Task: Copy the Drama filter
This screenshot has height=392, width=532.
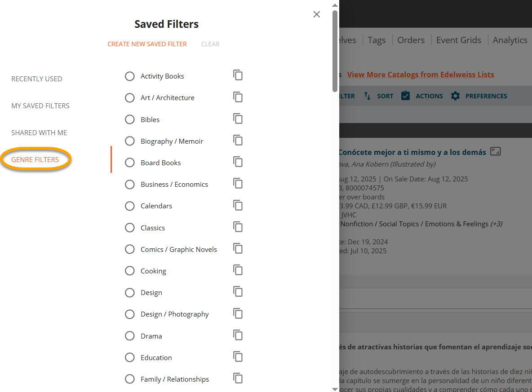Action: tap(238, 335)
